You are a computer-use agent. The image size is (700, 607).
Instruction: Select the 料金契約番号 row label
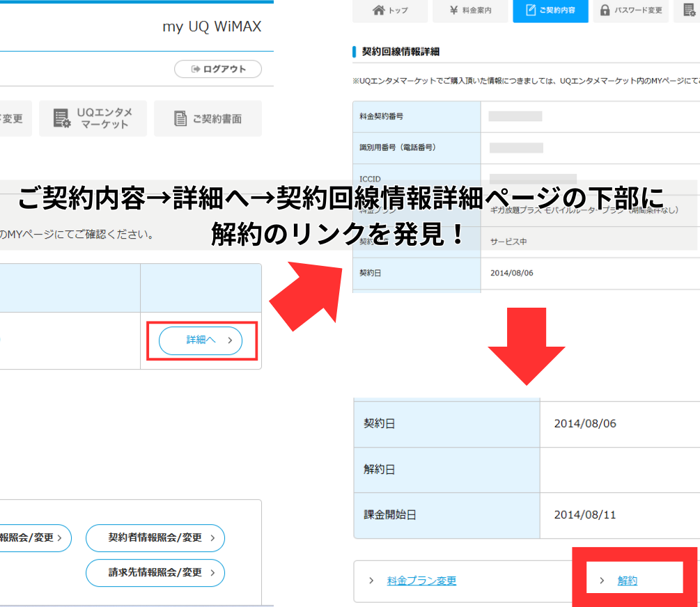[381, 116]
